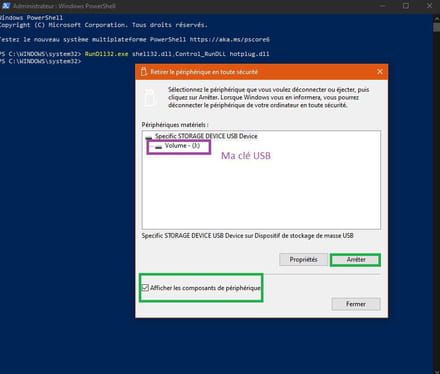The width and height of the screenshot is (440, 374).
Task: Click the drive icon beside Volume (J:)
Action: pos(158,147)
